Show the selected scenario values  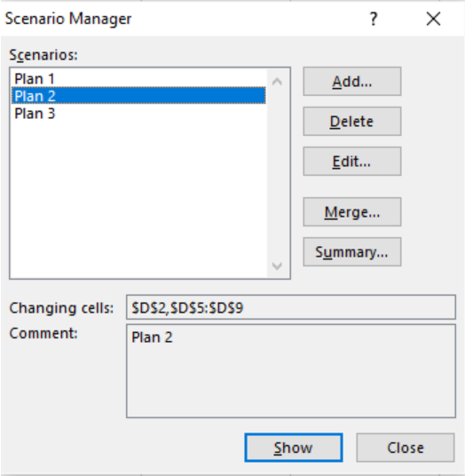tap(294, 448)
